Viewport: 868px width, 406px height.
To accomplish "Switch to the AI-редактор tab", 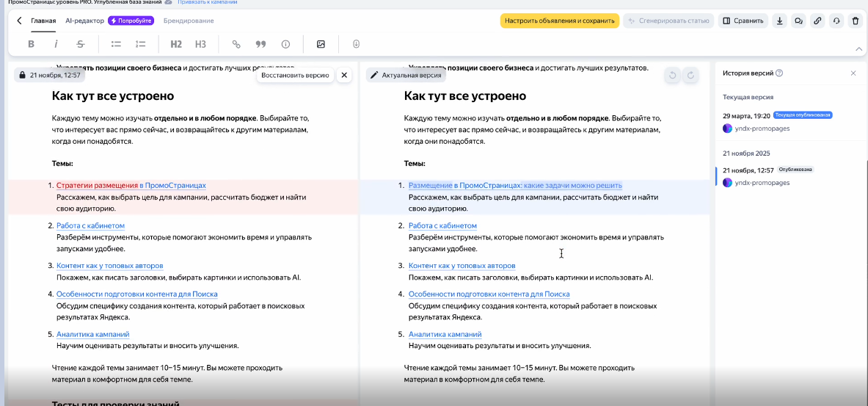I will coord(84,21).
